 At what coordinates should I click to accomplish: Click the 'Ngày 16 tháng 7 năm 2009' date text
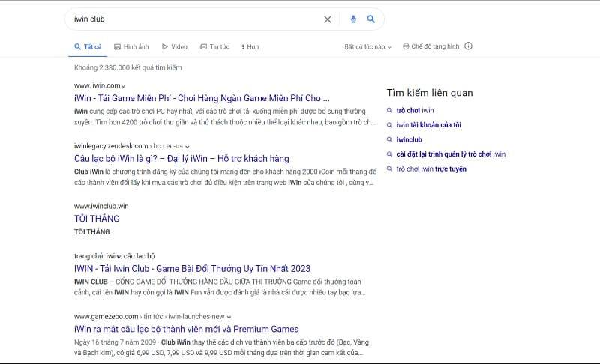click(x=115, y=342)
